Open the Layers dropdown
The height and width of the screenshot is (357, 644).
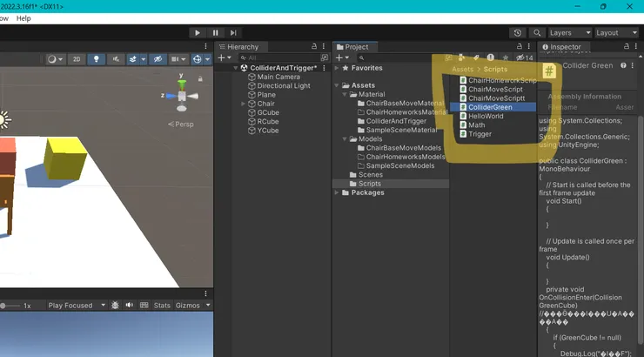pos(570,33)
